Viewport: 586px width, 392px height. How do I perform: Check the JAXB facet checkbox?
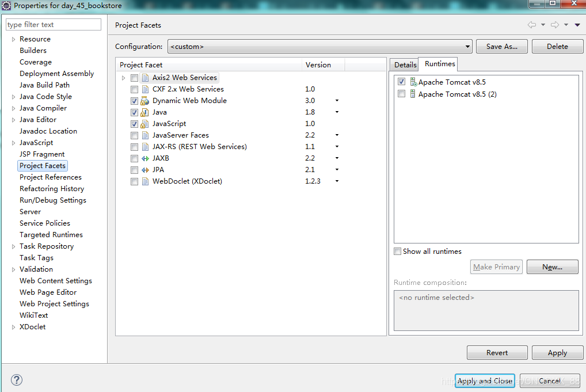[135, 158]
